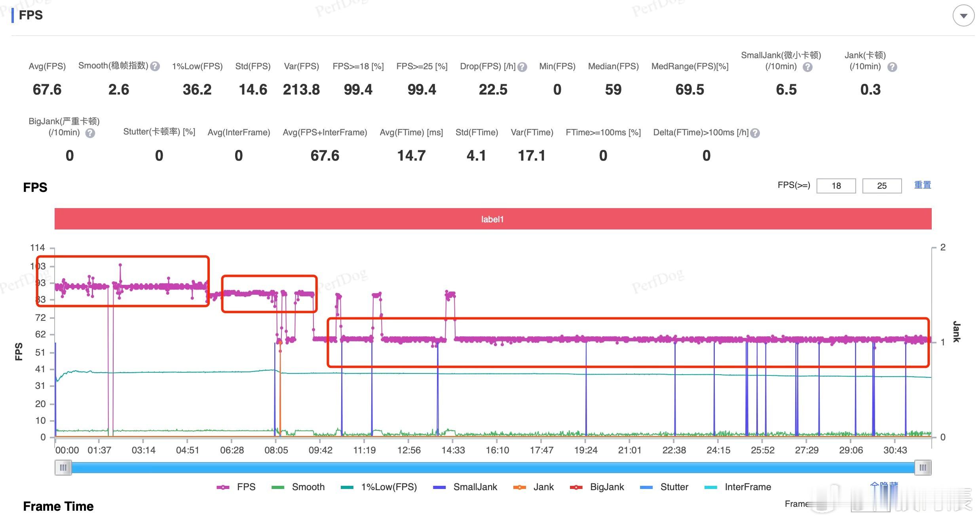Click the 08:05 time axis label

tap(276, 450)
